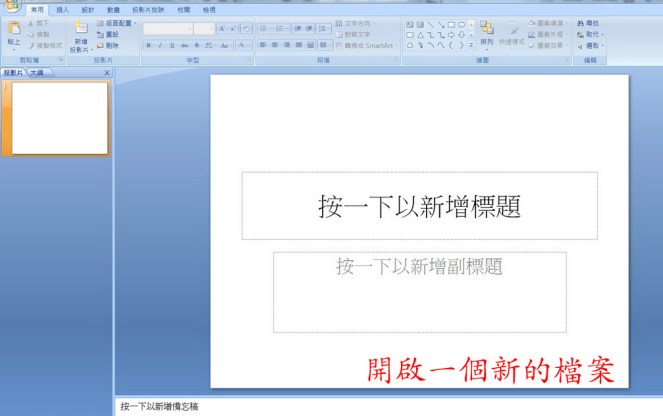Viewport: 663px width, 416px height.
Task: Open the 校閱 (Review) ribbon tab
Action: coord(184,9)
